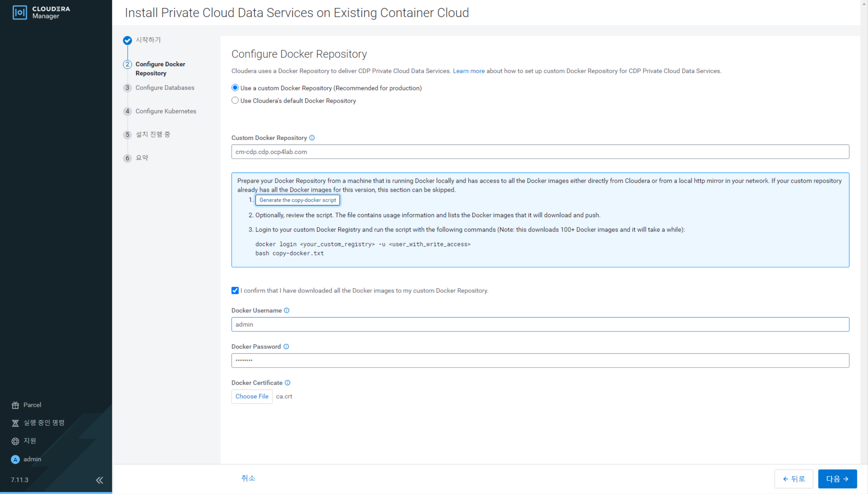Focus the Docker Username field

[x=540, y=324]
